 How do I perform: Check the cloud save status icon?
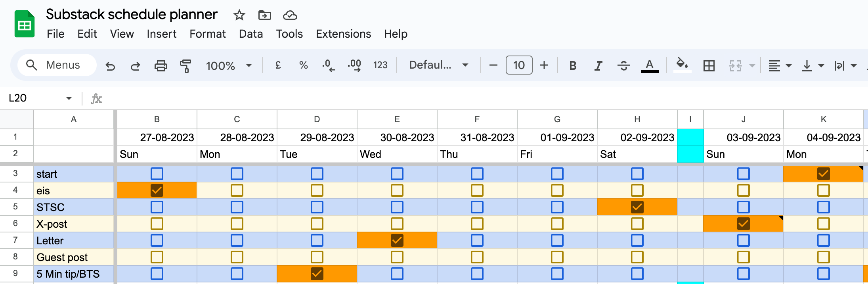point(290,15)
